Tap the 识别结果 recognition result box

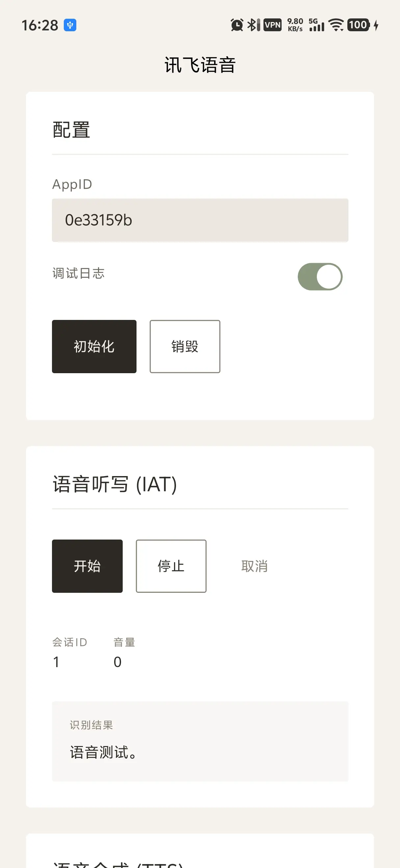click(200, 741)
